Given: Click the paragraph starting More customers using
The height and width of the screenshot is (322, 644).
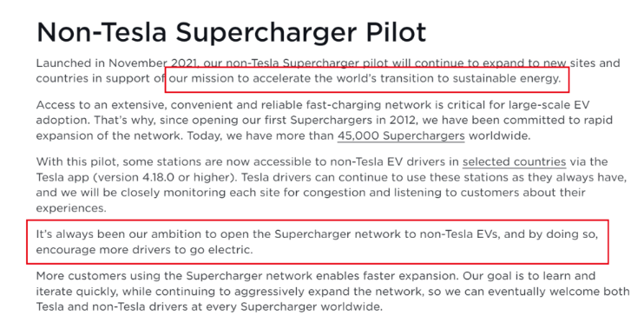Looking at the screenshot, I should (332, 292).
